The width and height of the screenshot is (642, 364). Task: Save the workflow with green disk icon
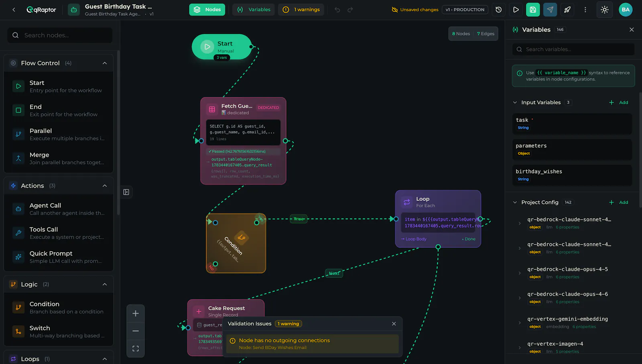pos(533,10)
